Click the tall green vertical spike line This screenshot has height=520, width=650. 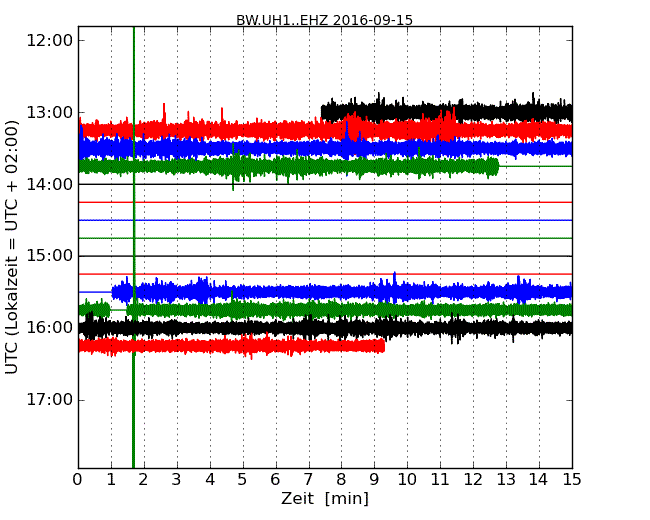pos(134,420)
